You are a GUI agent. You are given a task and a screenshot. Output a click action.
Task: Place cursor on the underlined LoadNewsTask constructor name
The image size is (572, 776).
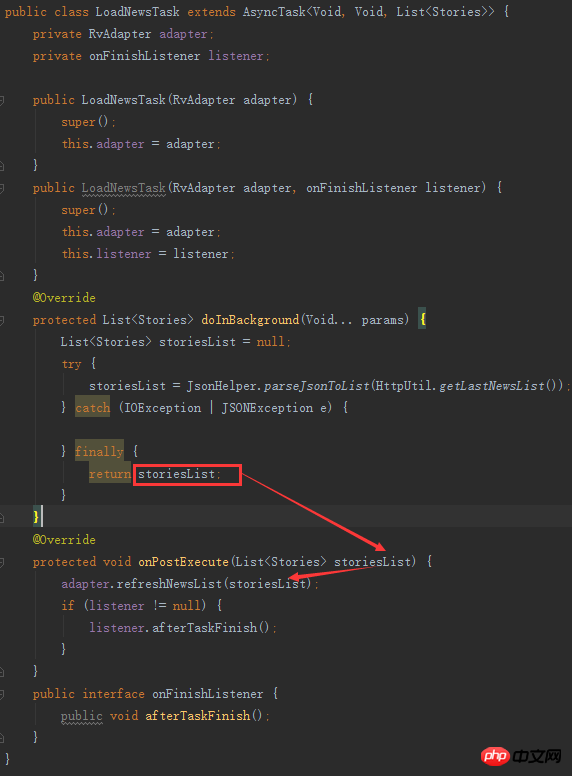(124, 188)
